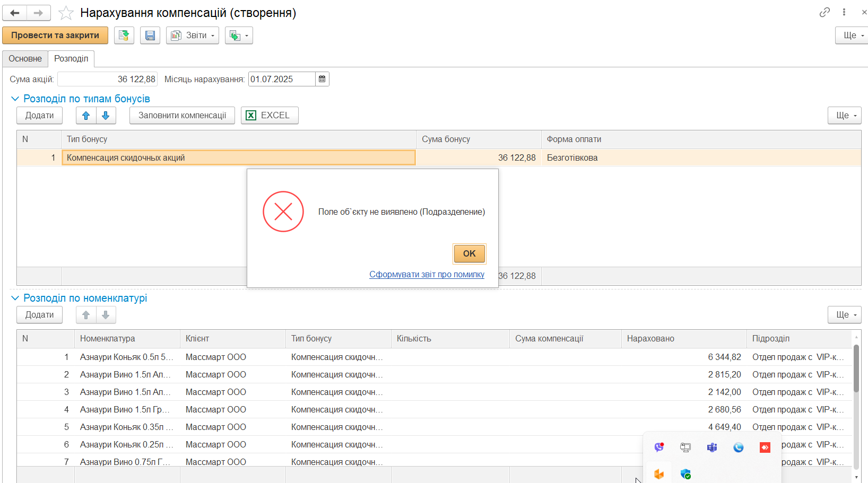Image resolution: width=868 pixels, height=483 pixels.
Task: Select the Компенсация скидочных акций bonus type cell
Action: pyautogui.click(x=239, y=158)
